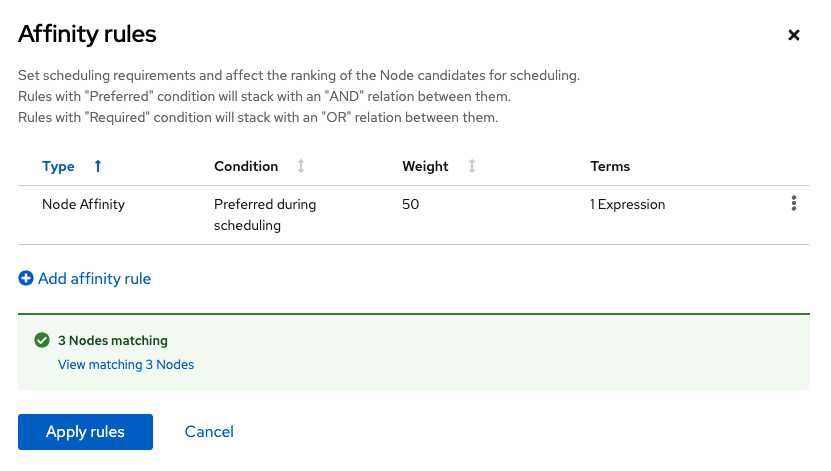Click the weight value 50
This screenshot has height=471, width=831.
pos(411,204)
